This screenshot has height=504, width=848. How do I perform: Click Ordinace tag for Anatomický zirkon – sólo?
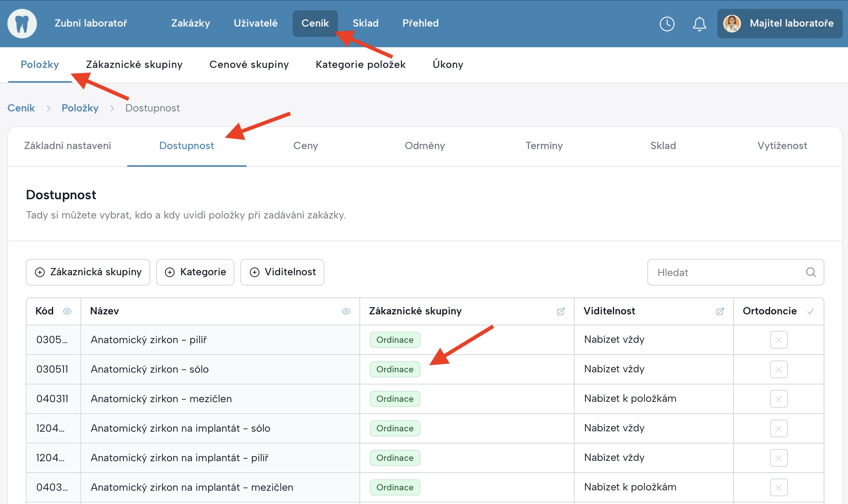pos(394,369)
